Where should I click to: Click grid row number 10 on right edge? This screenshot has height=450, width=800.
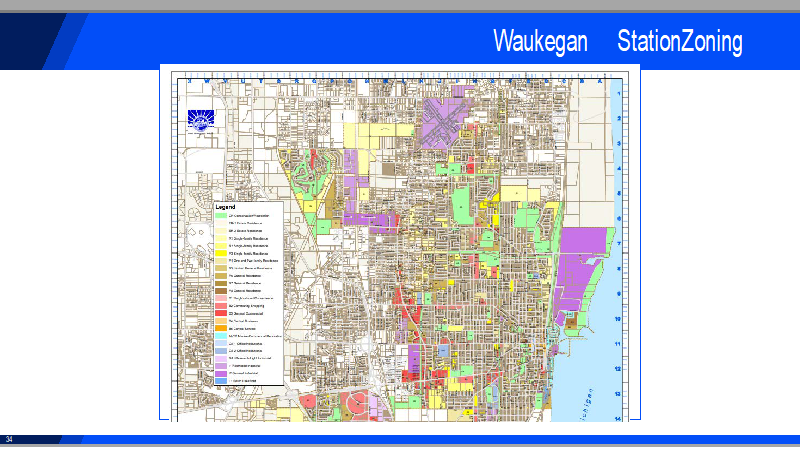click(x=620, y=319)
